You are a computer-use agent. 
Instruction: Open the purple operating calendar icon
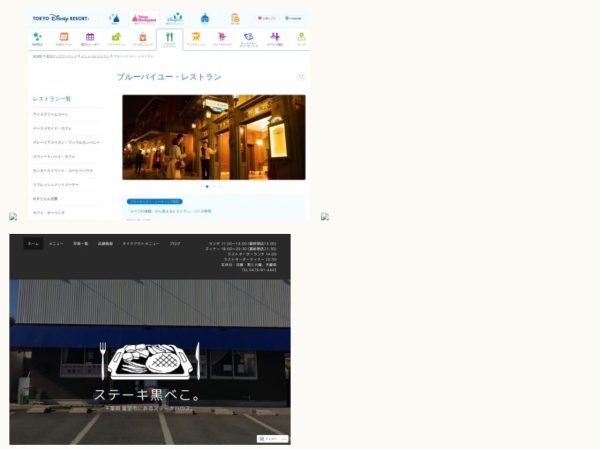pos(90,39)
